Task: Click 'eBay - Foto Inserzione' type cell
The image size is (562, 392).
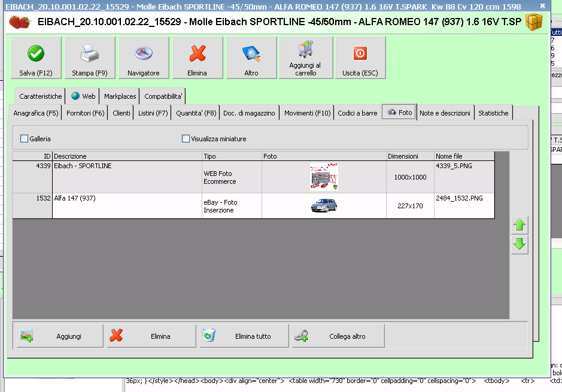Action: click(232, 206)
